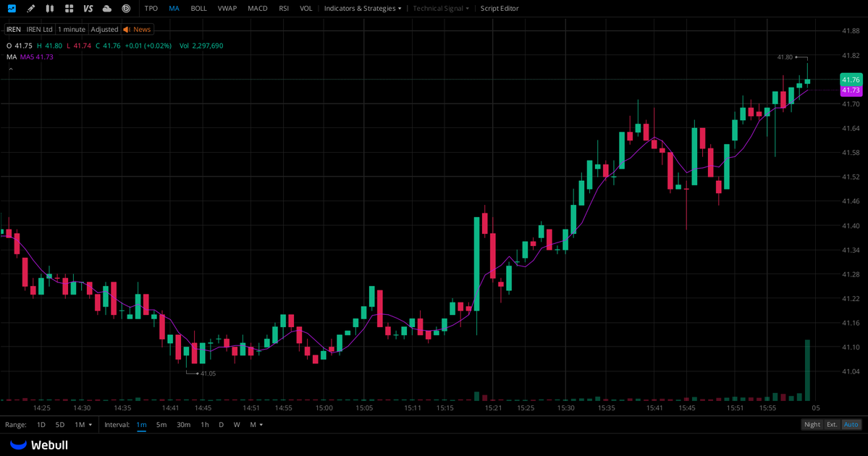Select W weekly interval

pos(237,424)
